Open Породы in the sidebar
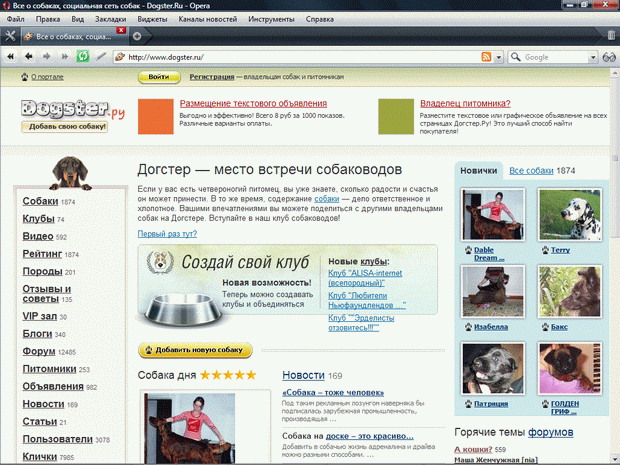 tap(42, 271)
